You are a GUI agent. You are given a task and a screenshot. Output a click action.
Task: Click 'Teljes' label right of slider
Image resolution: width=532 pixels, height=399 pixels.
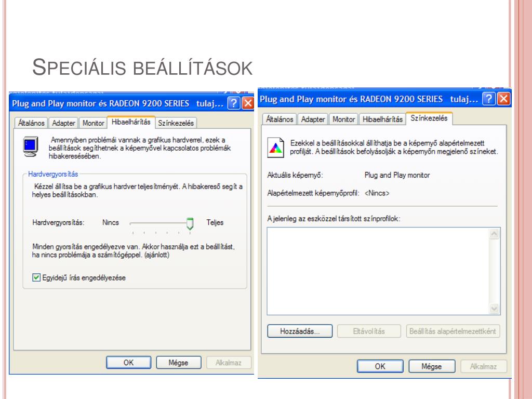(215, 222)
